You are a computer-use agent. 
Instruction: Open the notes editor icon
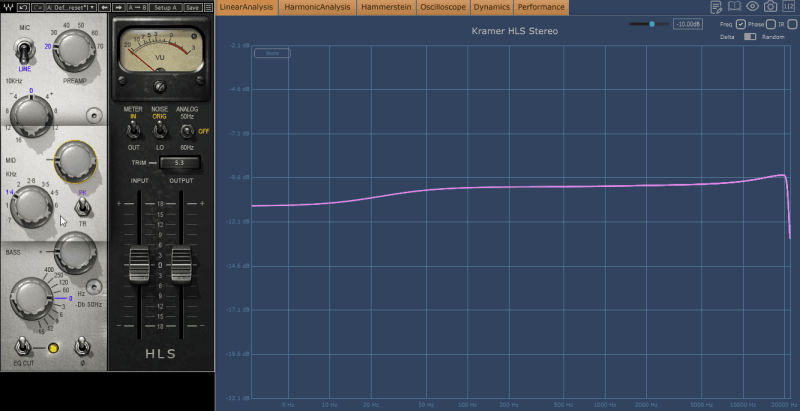(716, 7)
